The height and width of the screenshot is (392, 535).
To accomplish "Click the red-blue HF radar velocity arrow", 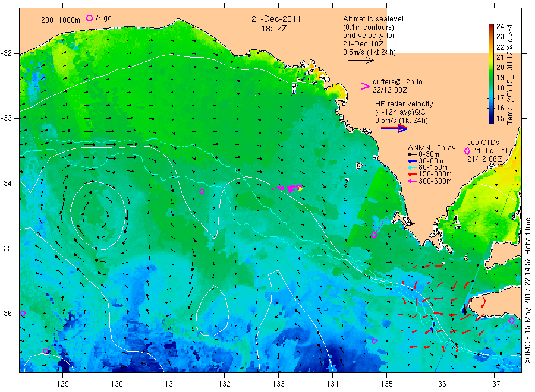I will (394, 128).
